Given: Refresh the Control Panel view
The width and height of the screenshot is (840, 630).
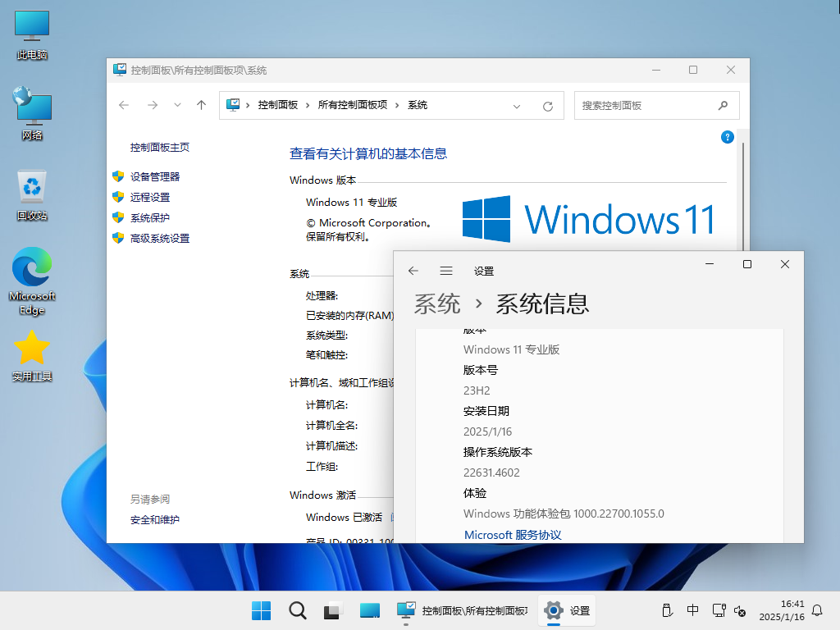Looking at the screenshot, I should coord(547,106).
